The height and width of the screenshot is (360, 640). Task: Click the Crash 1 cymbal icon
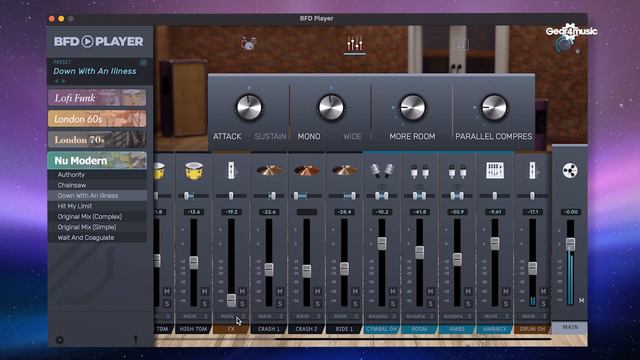tap(269, 170)
